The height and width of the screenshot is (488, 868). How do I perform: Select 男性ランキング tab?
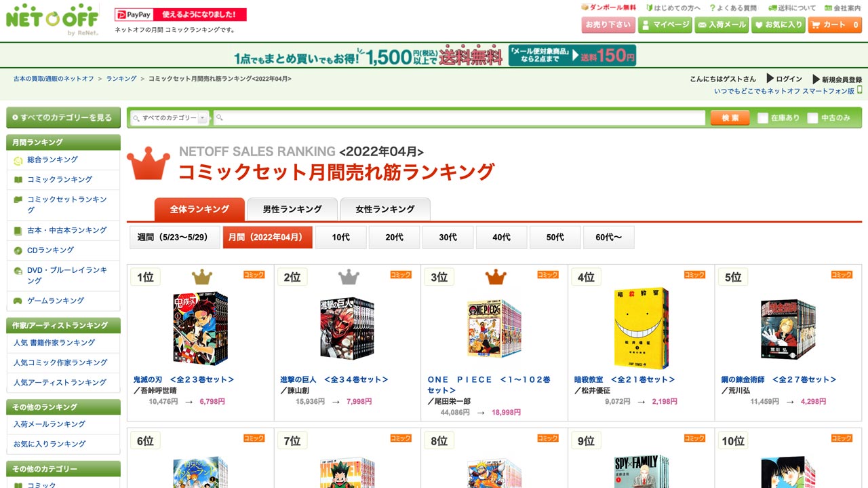click(x=292, y=209)
